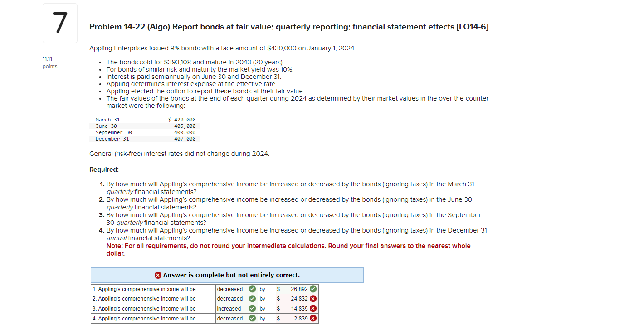Click the red X icon in the answer status banner
The width and height of the screenshot is (644, 330).
tap(158, 275)
